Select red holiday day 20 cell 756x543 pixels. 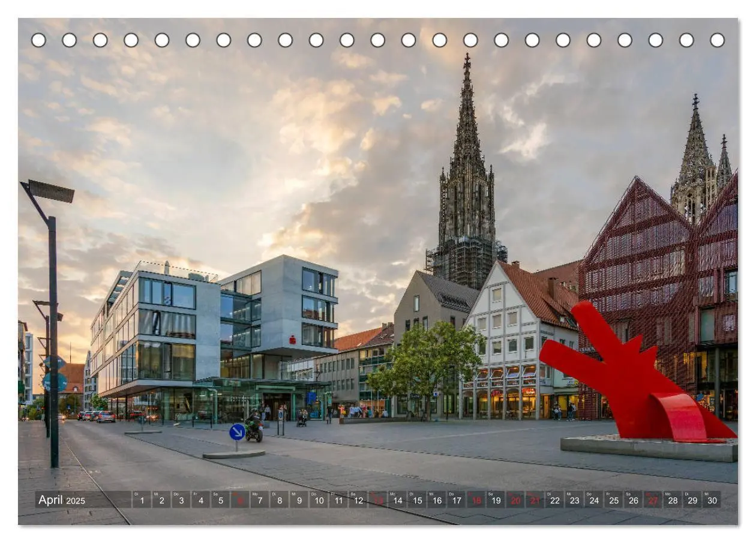pyautogui.click(x=515, y=500)
